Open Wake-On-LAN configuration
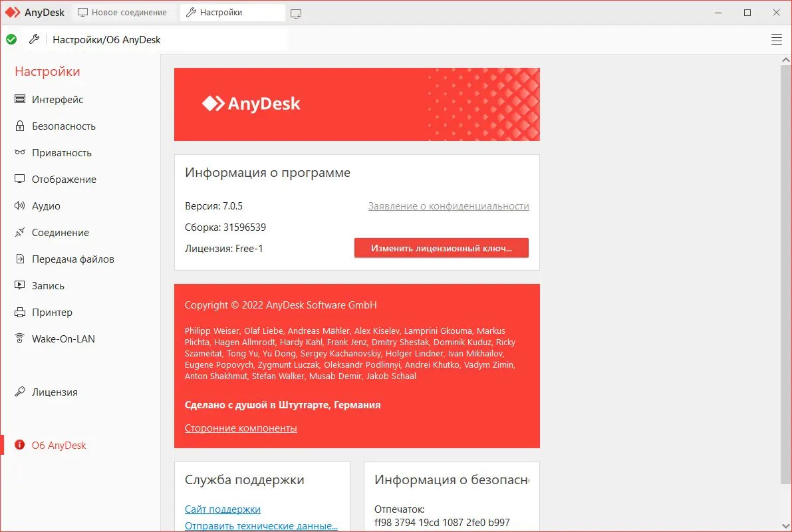This screenshot has width=792, height=532. pos(62,338)
